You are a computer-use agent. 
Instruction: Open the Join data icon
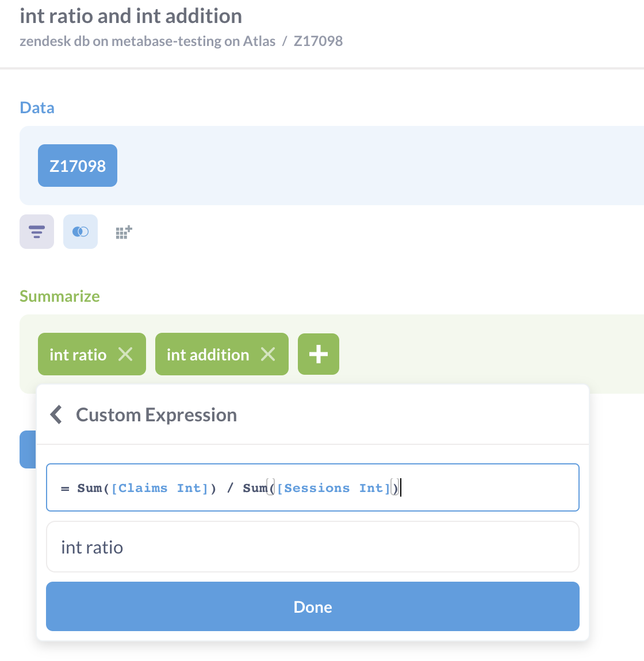(80, 232)
